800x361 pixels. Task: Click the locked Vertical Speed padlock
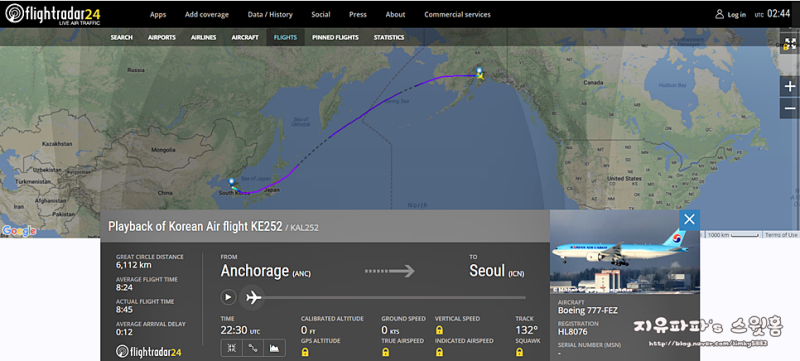coord(439,330)
